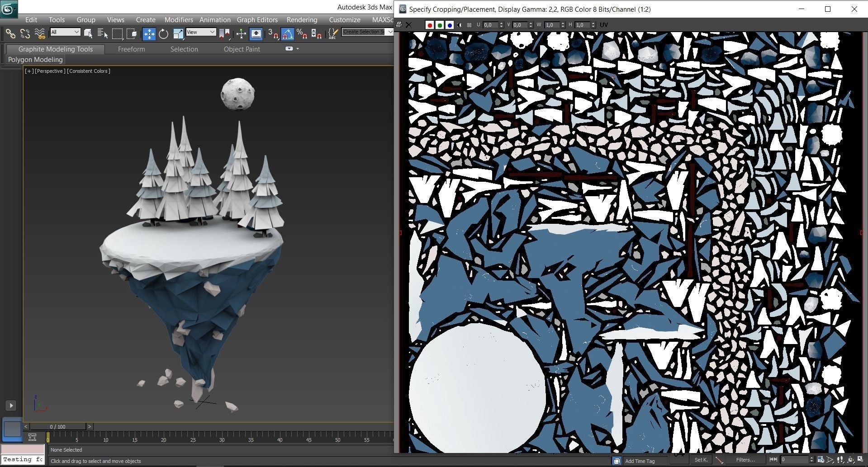Open the Graph Editors menu
This screenshot has width=868, height=467.
point(257,20)
